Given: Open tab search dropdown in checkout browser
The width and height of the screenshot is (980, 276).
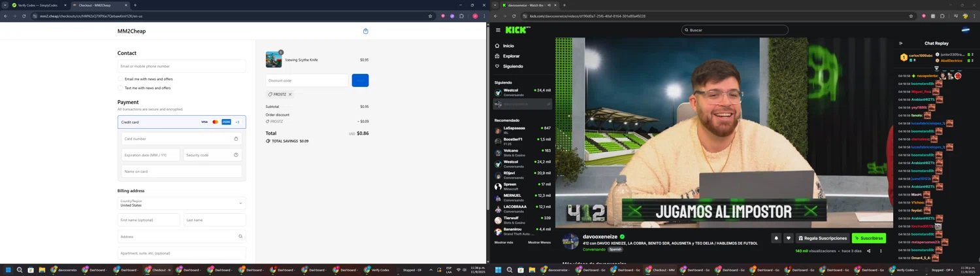Looking at the screenshot, I should click(x=5, y=5).
